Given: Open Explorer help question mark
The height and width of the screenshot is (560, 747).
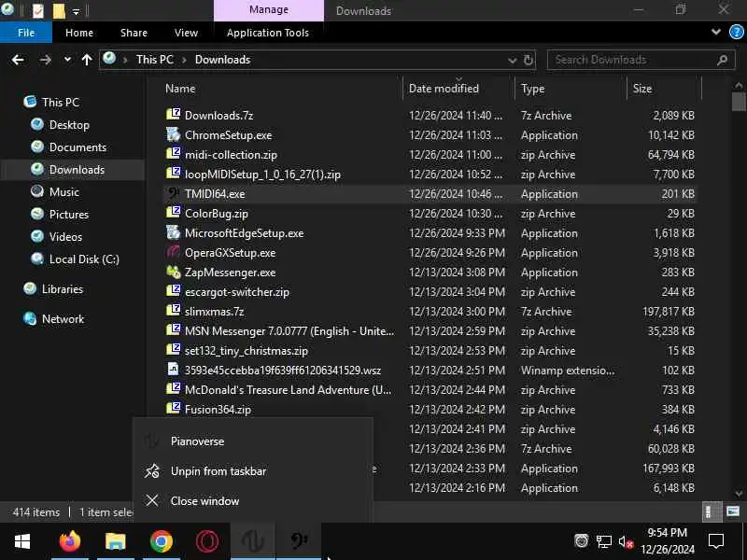Looking at the screenshot, I should (x=737, y=32).
